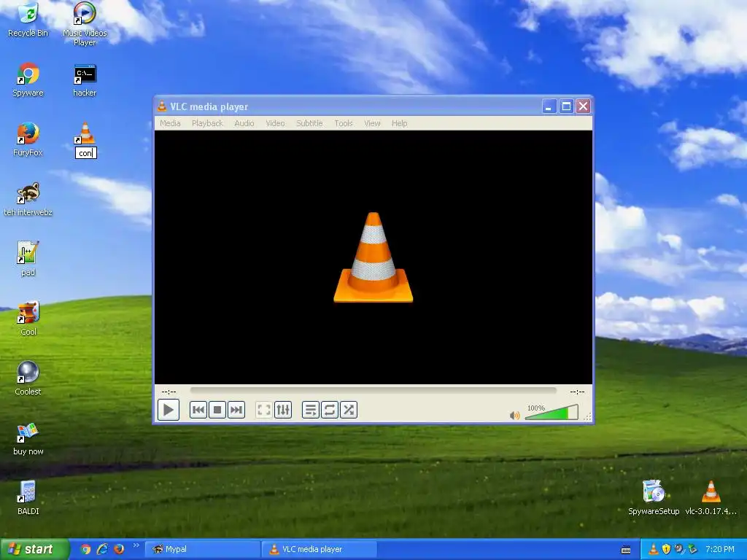Expand the Quick Launch overflow chevron
Viewport: 747px width, 560px height.
(x=136, y=545)
